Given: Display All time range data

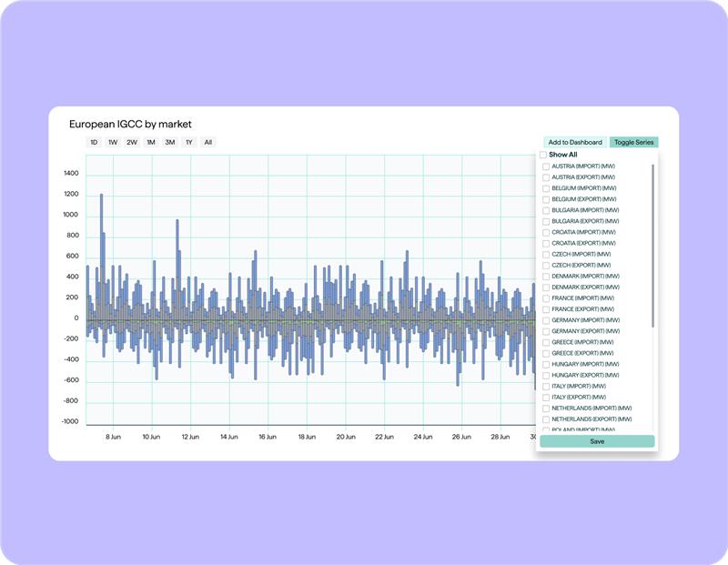Looking at the screenshot, I should [208, 143].
